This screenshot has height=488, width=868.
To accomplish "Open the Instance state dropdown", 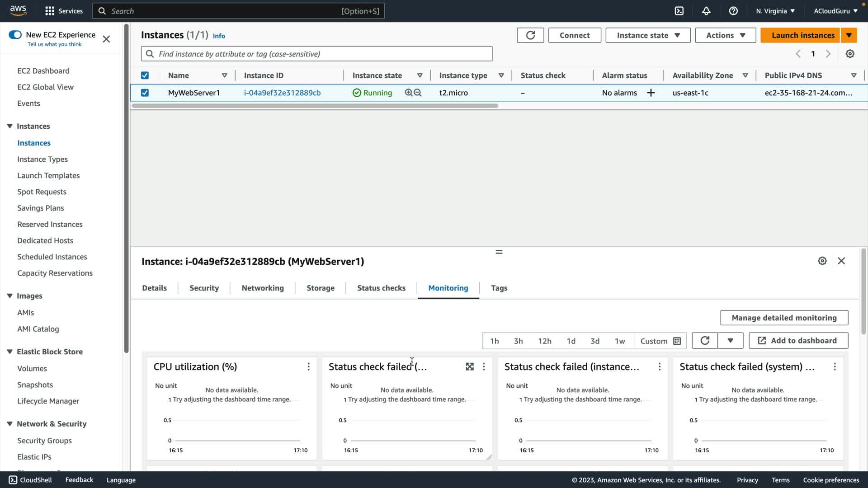I will pos(648,35).
